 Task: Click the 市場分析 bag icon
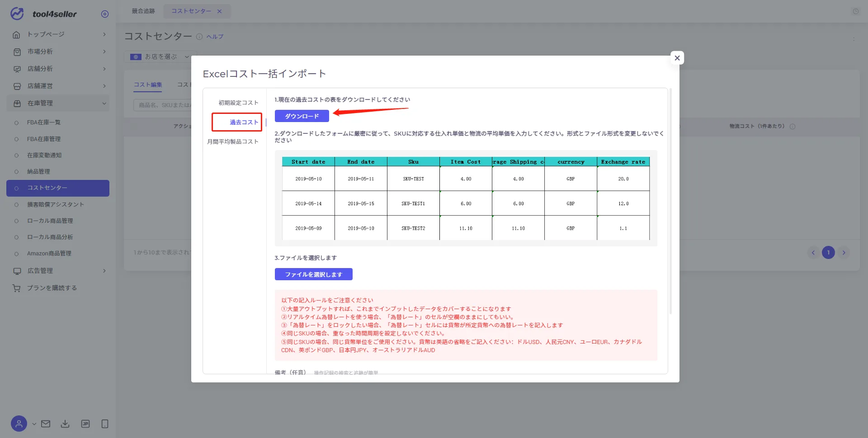17,52
